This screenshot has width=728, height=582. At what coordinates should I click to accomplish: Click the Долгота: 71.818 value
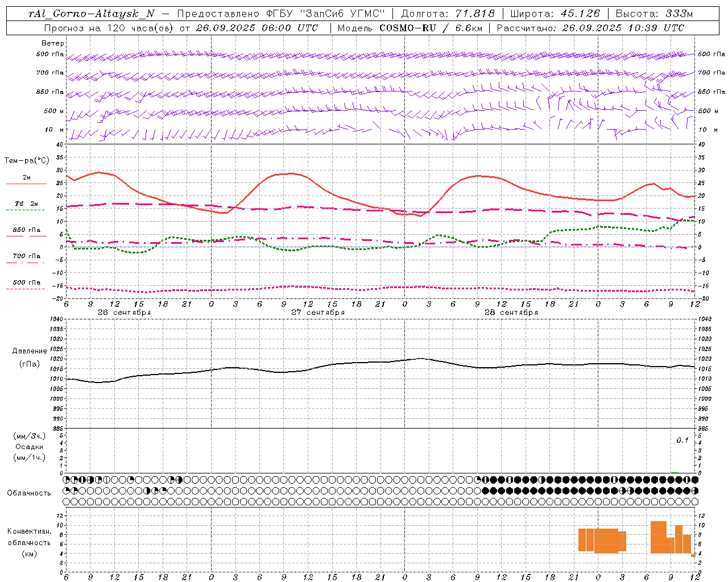[x=448, y=14]
